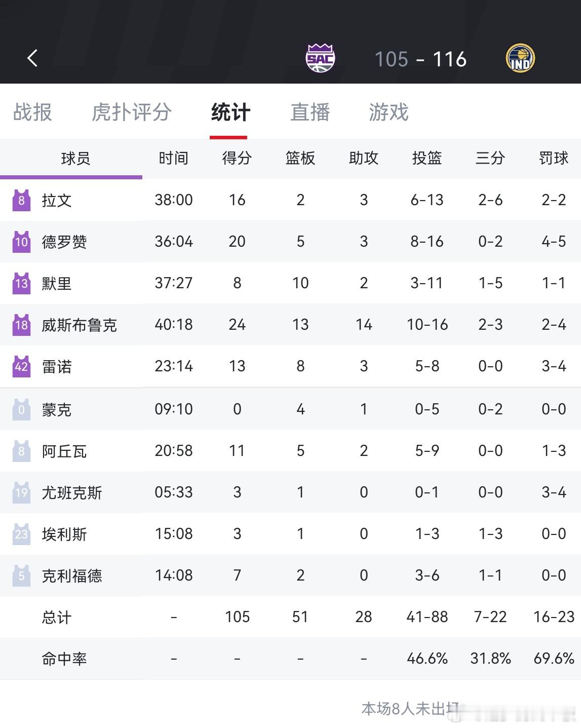
Task: Switch to the 虎扑评分 tab
Action: pyautogui.click(x=132, y=112)
